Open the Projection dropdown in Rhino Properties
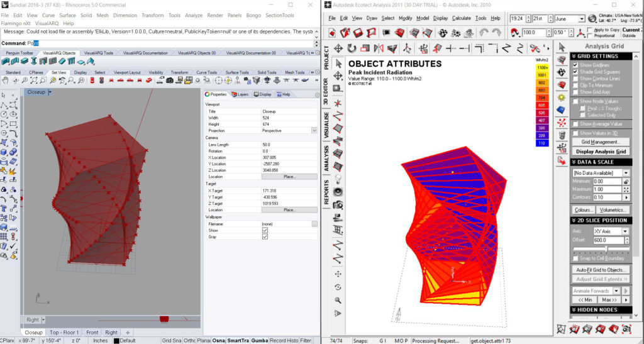 point(314,131)
